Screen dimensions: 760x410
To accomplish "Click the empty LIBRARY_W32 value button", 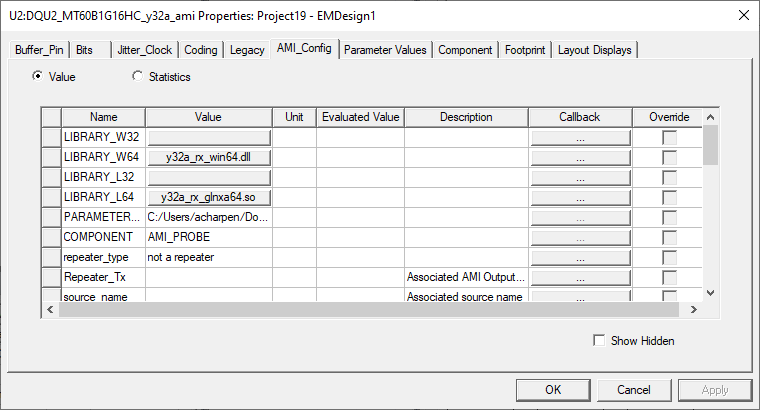I will click(209, 138).
